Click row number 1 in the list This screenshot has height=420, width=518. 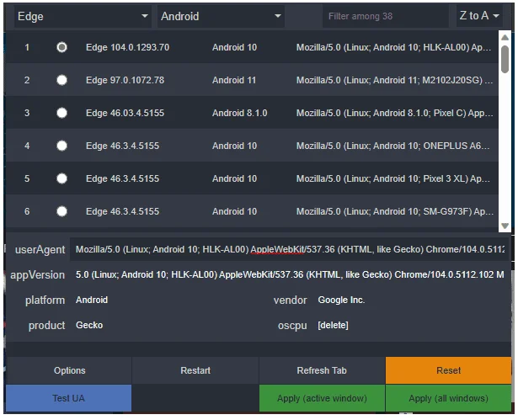point(27,47)
